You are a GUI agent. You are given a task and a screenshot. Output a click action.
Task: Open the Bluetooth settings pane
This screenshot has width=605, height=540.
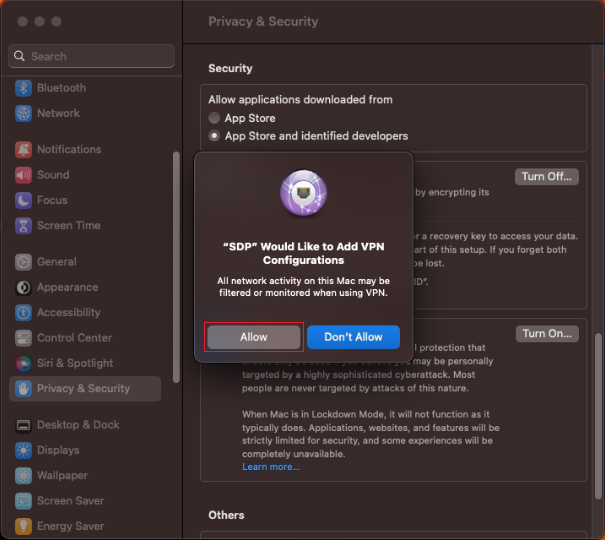coord(85,88)
